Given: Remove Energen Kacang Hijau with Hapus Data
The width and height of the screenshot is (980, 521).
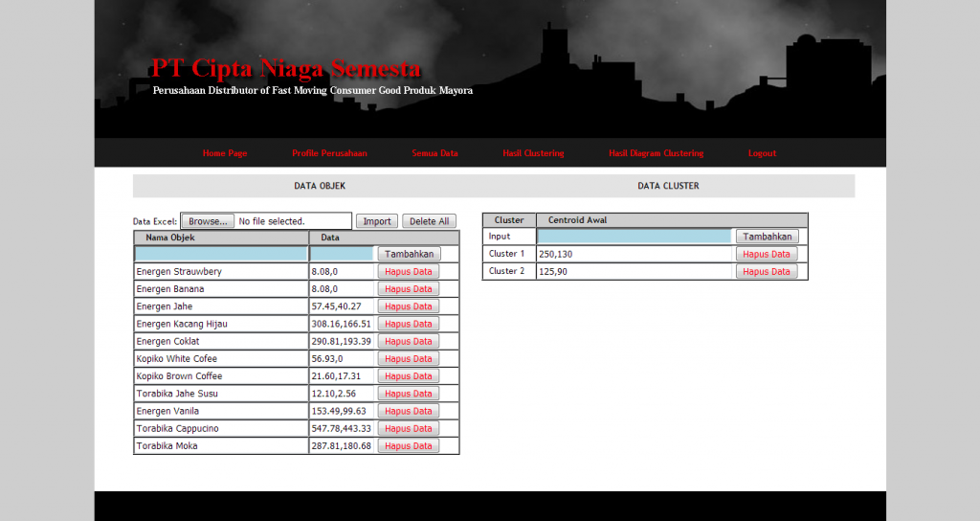Looking at the screenshot, I should 409,324.
